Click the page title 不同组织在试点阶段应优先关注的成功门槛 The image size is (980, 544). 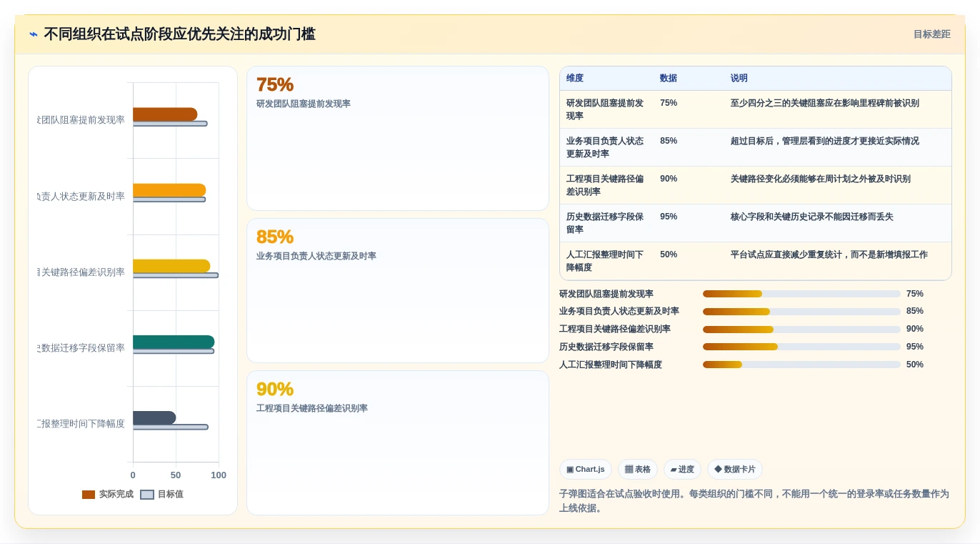(x=179, y=34)
